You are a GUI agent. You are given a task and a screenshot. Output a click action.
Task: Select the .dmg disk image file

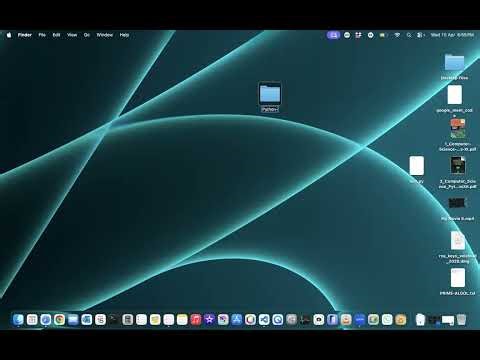(x=458, y=241)
